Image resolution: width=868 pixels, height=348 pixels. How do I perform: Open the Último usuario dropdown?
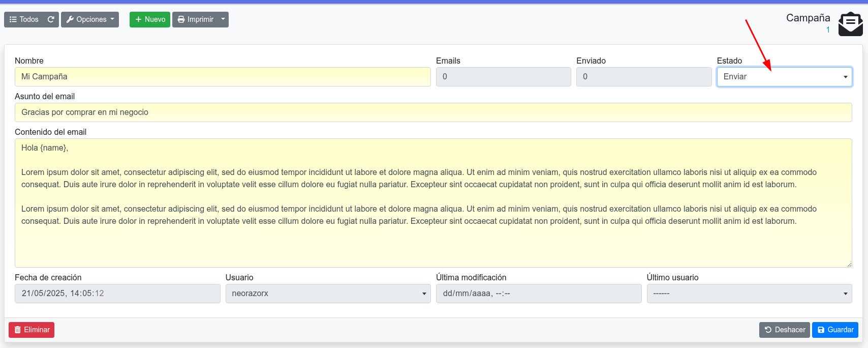[749, 294]
